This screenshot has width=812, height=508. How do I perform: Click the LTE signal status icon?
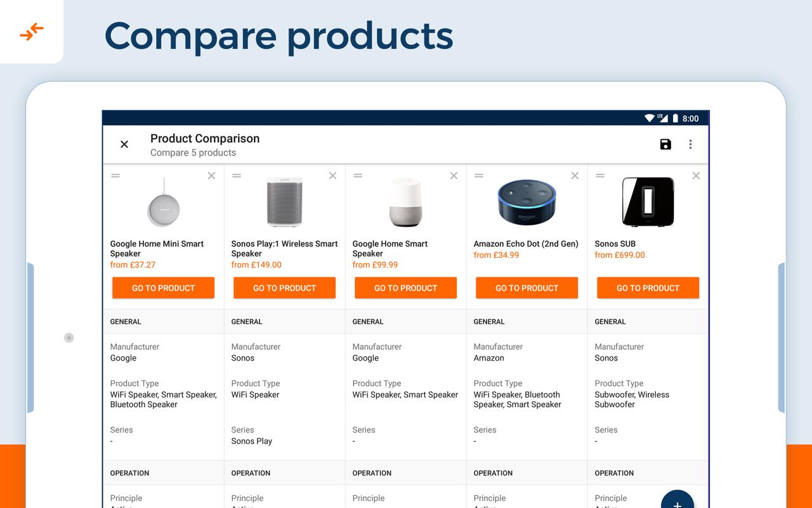662,118
